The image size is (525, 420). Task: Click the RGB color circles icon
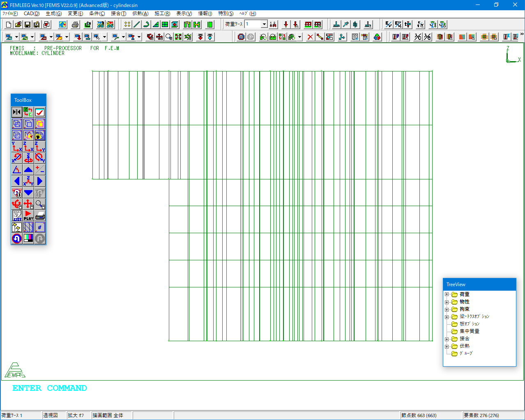point(377,37)
